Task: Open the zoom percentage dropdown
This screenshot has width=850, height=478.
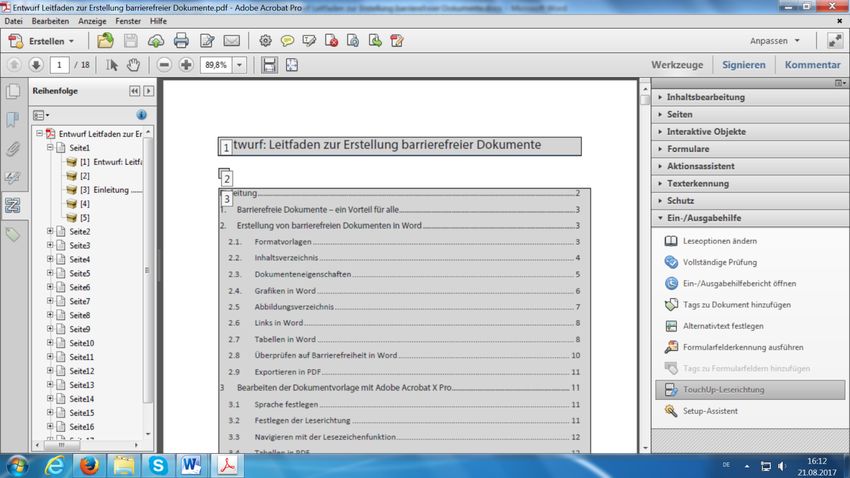Action: (240, 65)
